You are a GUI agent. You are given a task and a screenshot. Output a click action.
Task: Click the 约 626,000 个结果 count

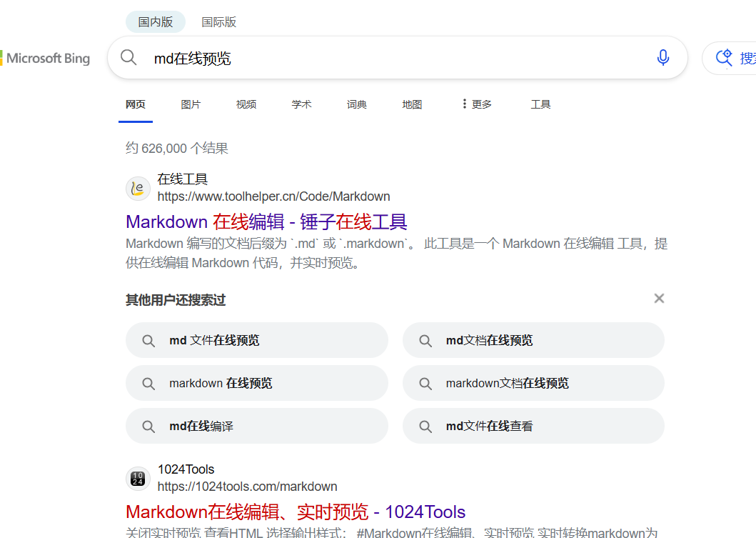[177, 148]
